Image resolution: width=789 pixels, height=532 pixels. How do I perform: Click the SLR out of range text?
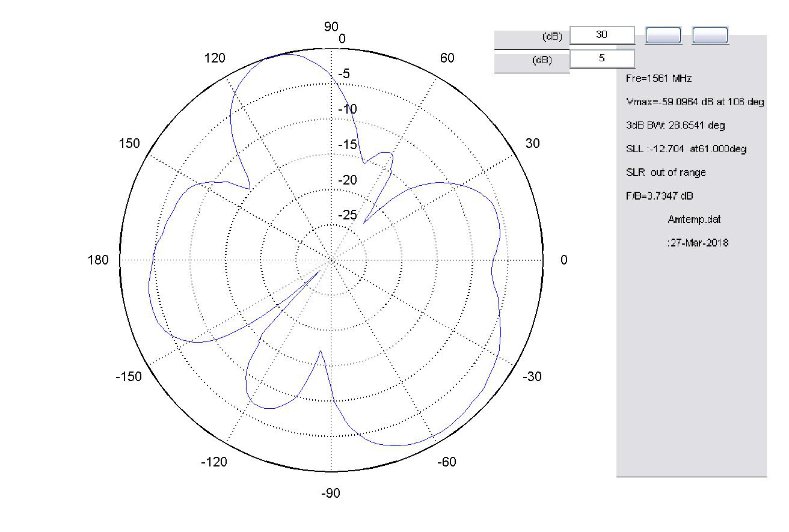click(x=665, y=173)
